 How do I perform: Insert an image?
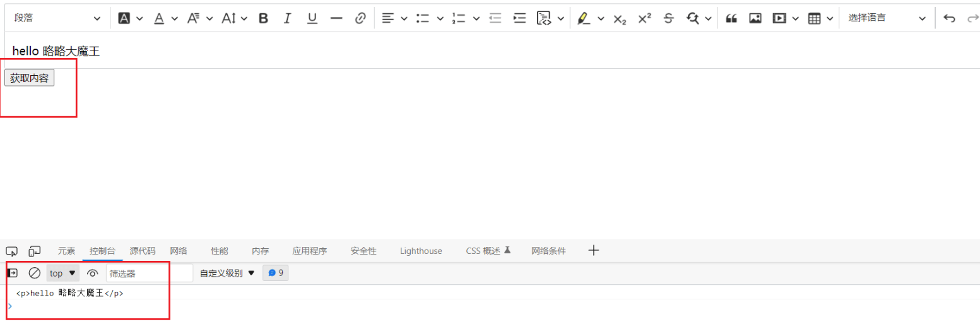point(755,18)
